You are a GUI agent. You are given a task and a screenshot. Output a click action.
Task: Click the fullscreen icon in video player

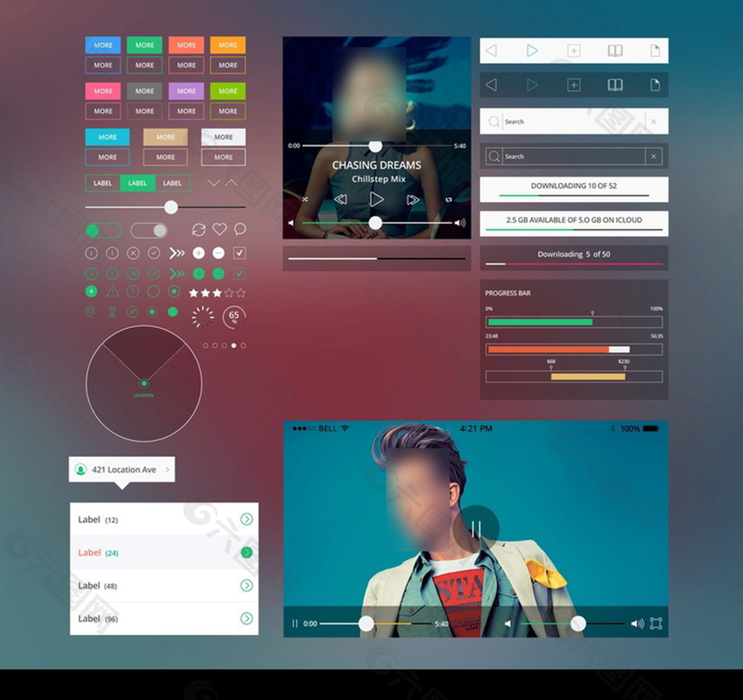(x=656, y=623)
